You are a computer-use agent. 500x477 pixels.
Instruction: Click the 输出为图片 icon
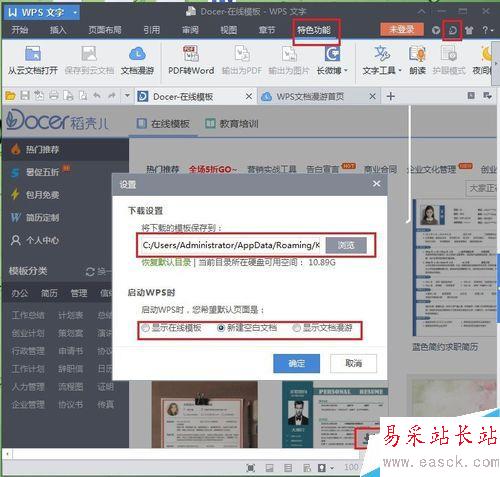coord(289,53)
